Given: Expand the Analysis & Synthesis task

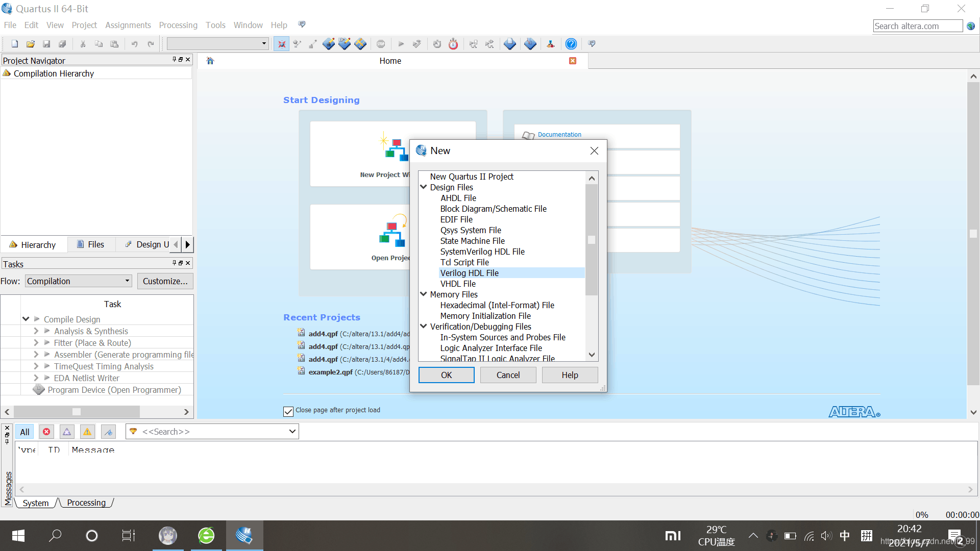Looking at the screenshot, I should pos(36,331).
